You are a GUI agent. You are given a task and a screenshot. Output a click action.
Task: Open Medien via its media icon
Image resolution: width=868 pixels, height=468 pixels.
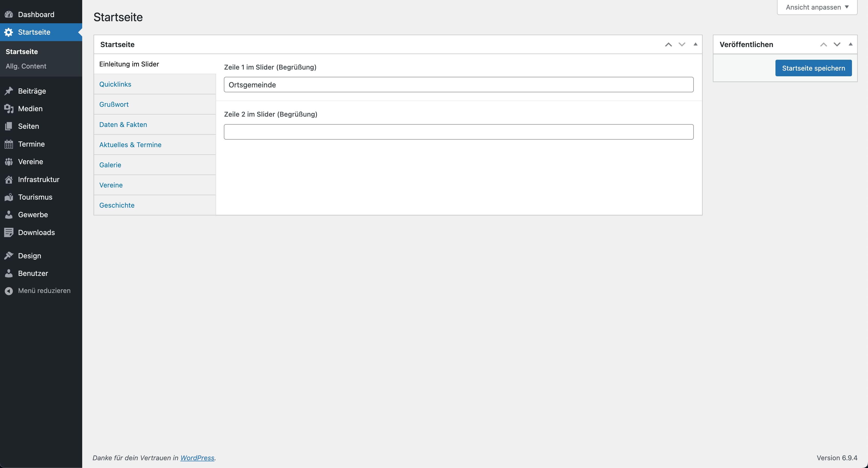[x=9, y=109]
